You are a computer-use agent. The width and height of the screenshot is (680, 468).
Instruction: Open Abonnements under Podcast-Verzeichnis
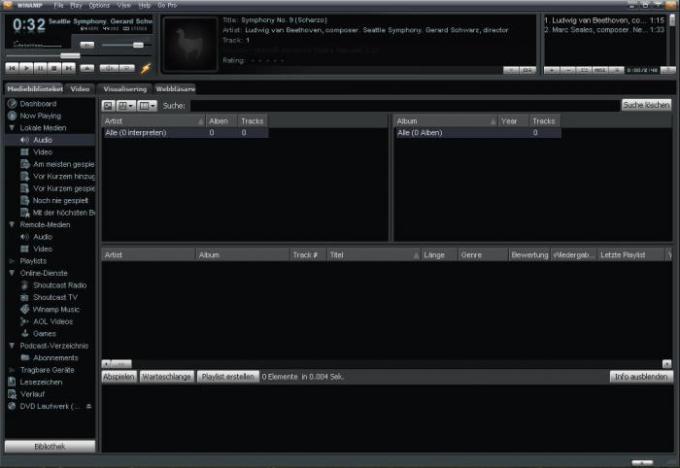(x=55, y=358)
